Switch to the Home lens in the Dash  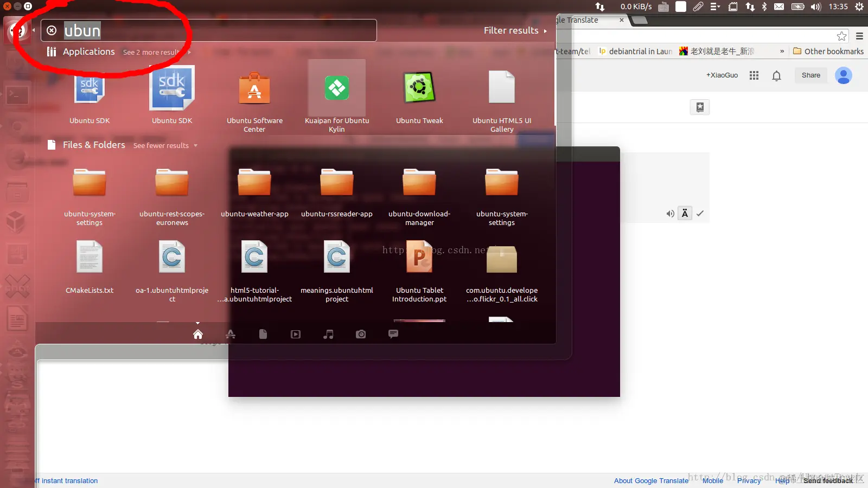click(x=198, y=334)
